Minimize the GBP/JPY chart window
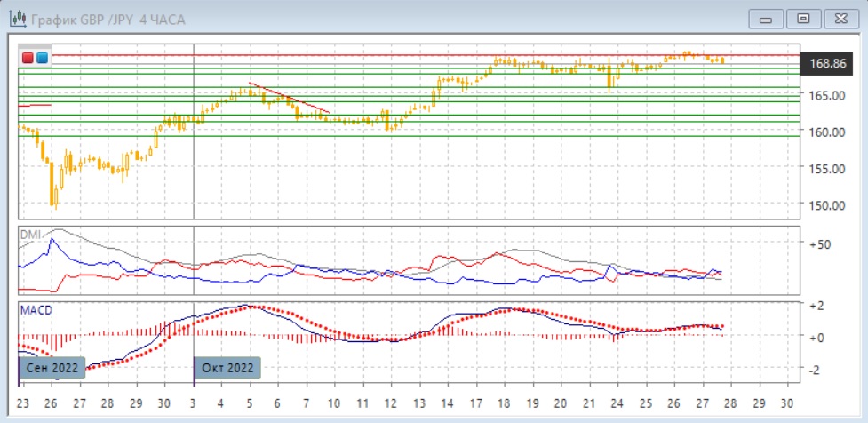Viewport: 868px width, 423px height. point(766,19)
